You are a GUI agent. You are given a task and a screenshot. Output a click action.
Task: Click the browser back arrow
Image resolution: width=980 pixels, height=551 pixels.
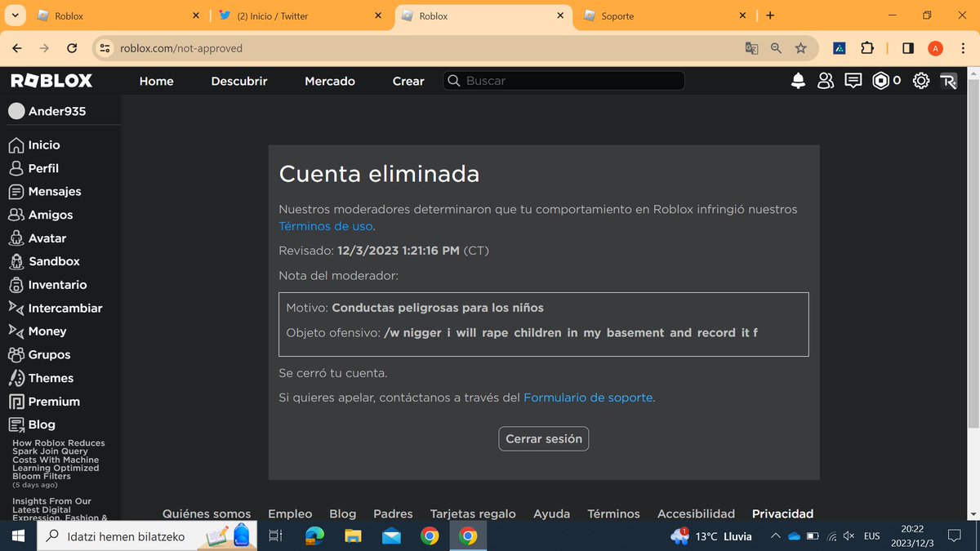point(17,48)
